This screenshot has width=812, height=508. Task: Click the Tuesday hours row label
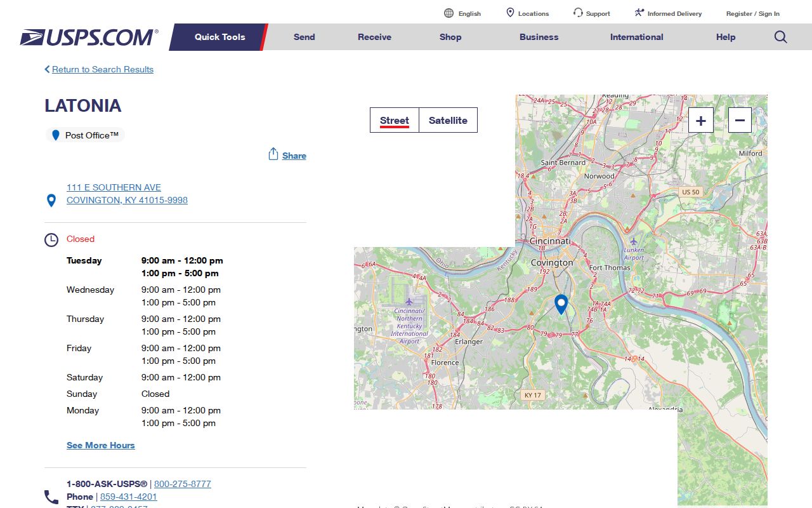coord(84,260)
